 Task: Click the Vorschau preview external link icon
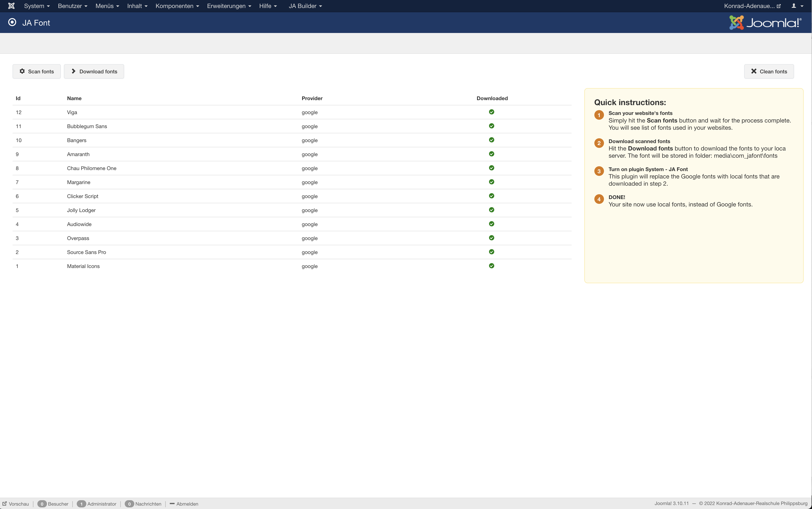(5, 504)
